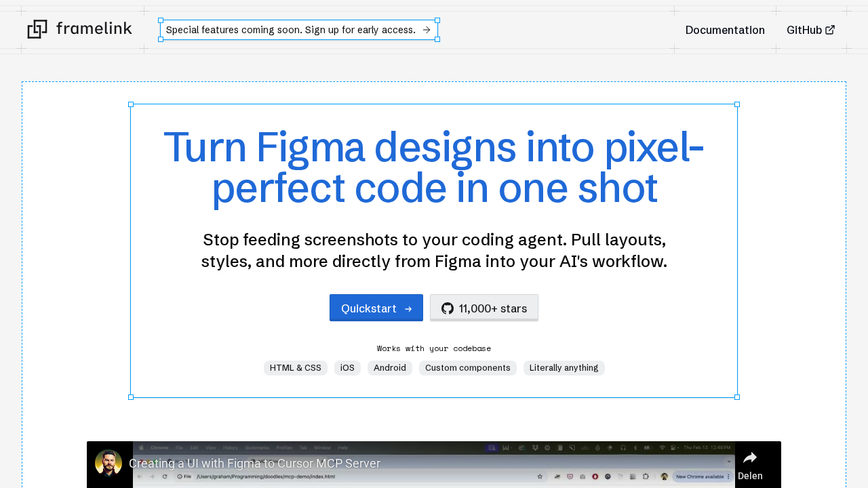Click the Quickstart button
Screen dimensions: 868x488
(376, 307)
